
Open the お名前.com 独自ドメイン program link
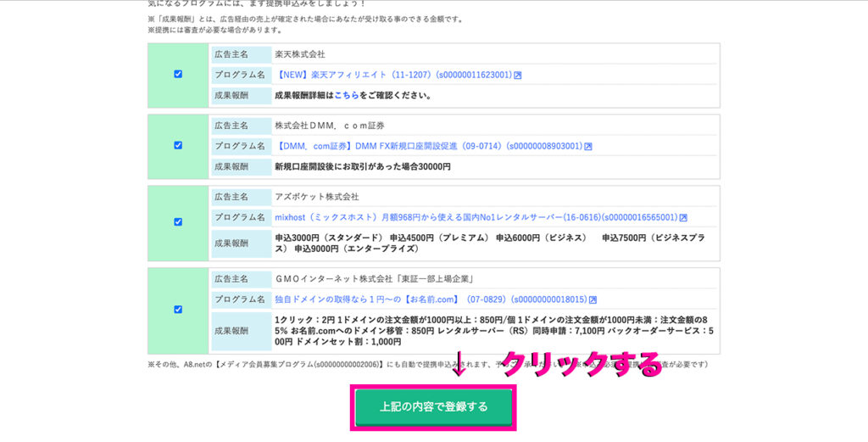[431, 299]
